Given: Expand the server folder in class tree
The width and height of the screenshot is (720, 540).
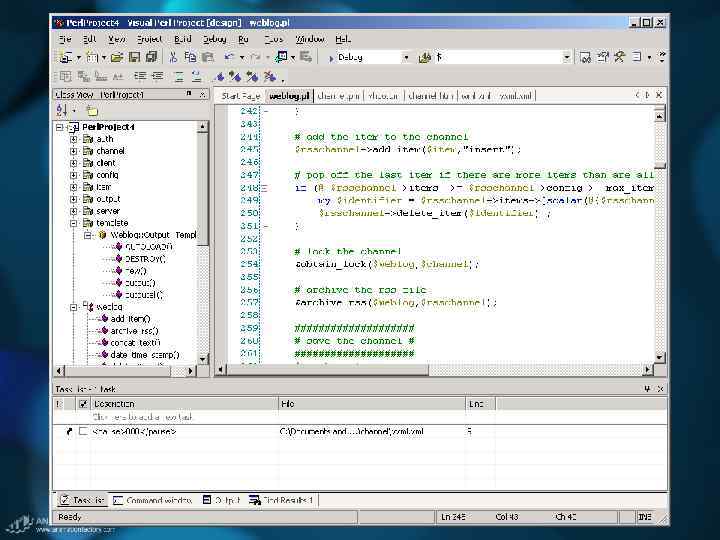Looking at the screenshot, I should coord(73,211).
